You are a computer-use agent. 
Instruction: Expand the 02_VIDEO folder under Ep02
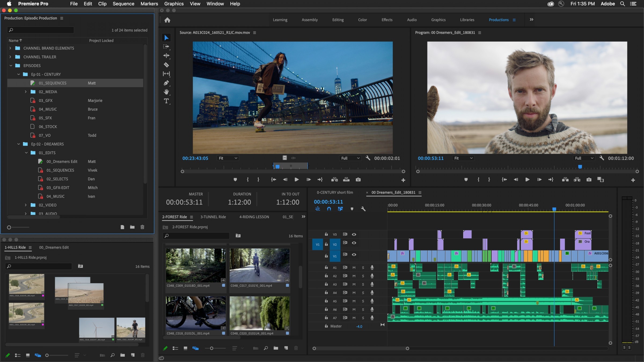coord(26,205)
